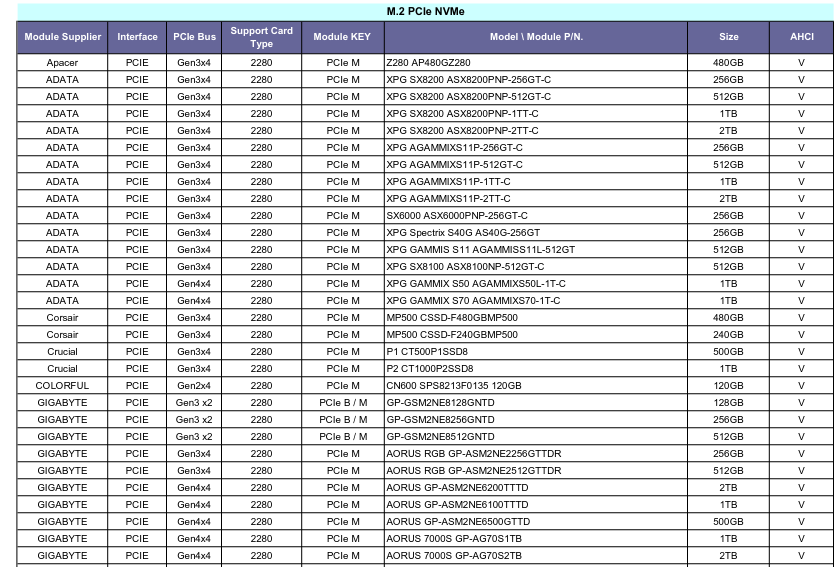
Task: Click XPG SX8200 ASX8200PNP-256GT-C cell
Action: pyautogui.click(x=536, y=80)
